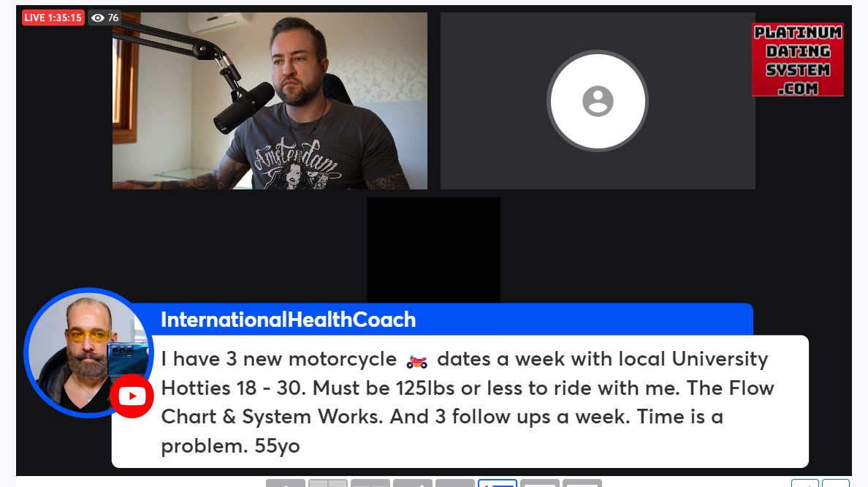
Task: Select the solo layout button, first in row
Action: 286,483
